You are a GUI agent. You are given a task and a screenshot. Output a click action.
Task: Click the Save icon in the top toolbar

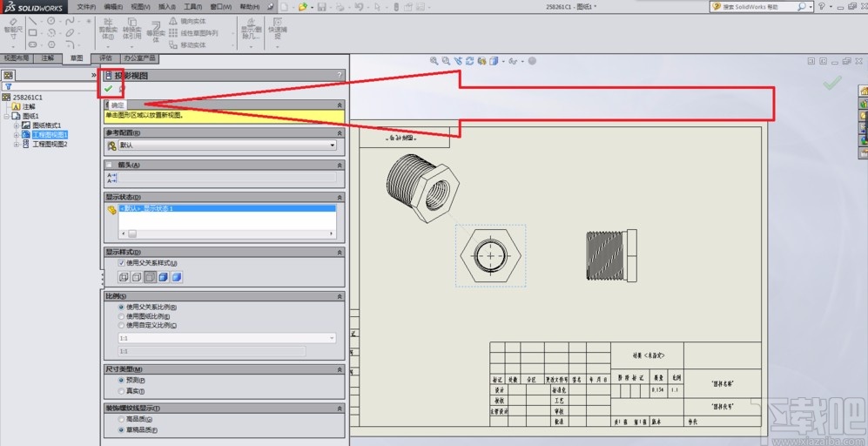coord(321,7)
